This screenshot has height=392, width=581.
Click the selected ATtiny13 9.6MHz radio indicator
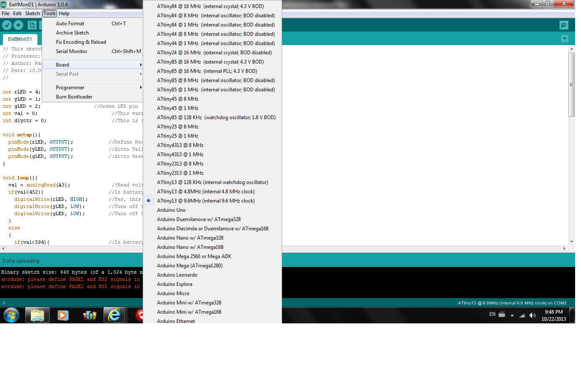(x=148, y=200)
